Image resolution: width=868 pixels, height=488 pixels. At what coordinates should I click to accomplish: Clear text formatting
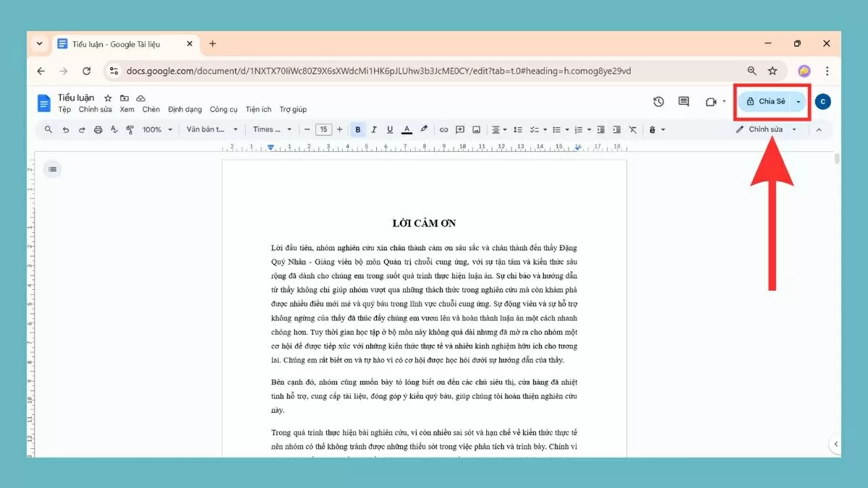tap(632, 129)
